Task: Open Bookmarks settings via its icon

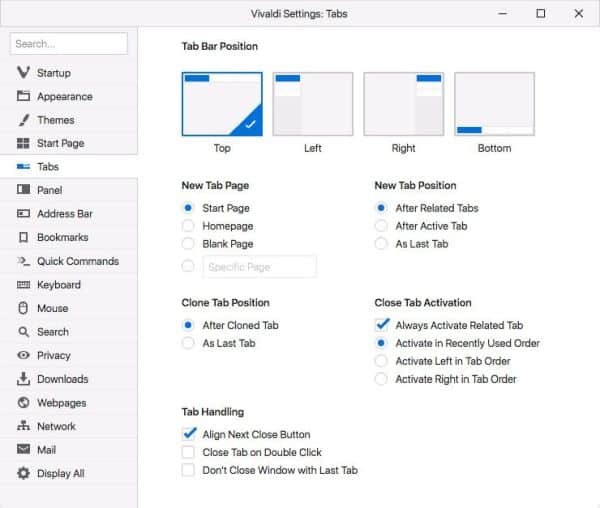Action: [23, 237]
